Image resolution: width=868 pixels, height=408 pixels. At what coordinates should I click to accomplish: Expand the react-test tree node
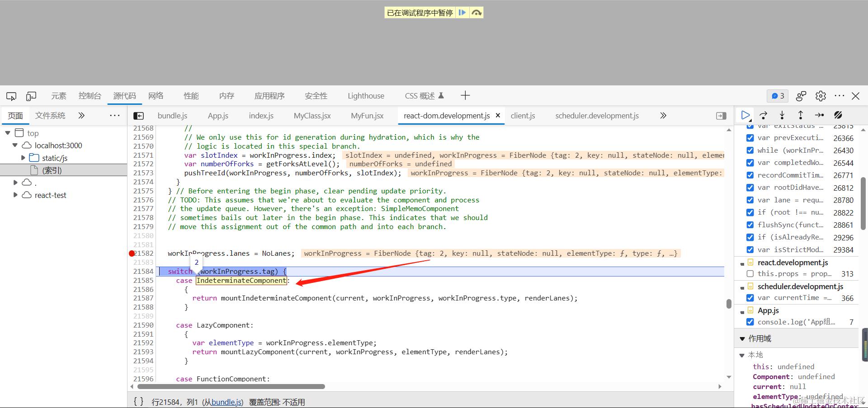point(15,195)
